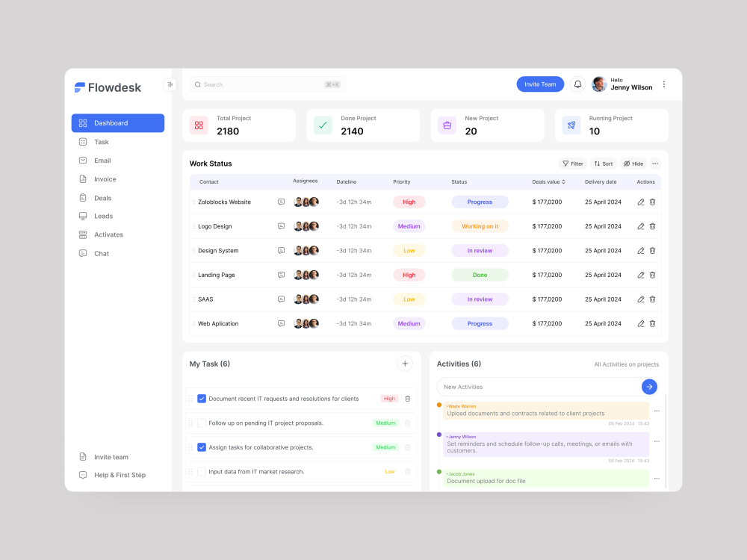Edit the SAAS row
747x560 pixels.
[641, 299]
